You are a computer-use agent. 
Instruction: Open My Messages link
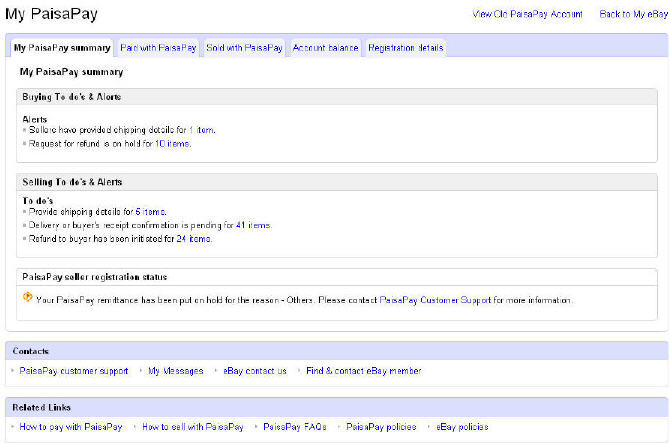[176, 371]
